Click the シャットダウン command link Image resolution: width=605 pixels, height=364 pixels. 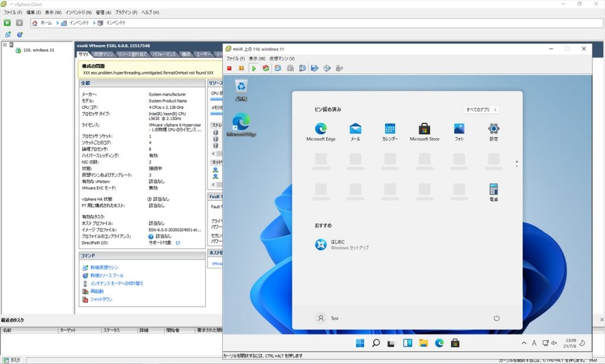101,299
